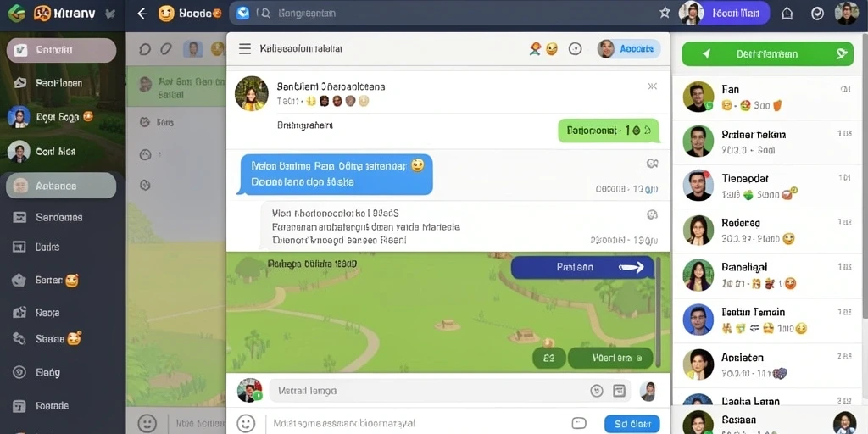The width and height of the screenshot is (868, 434).
Task: Open the Baneligal contact in the right list
Action: coord(769,275)
